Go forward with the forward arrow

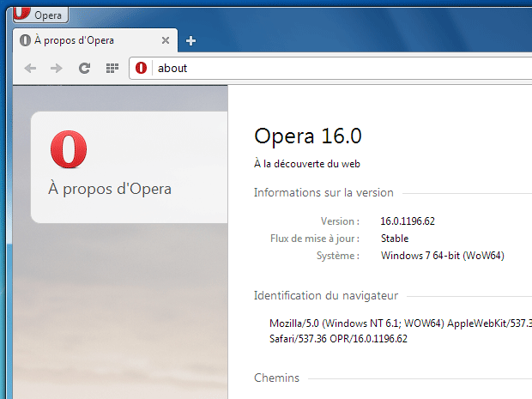tap(57, 68)
